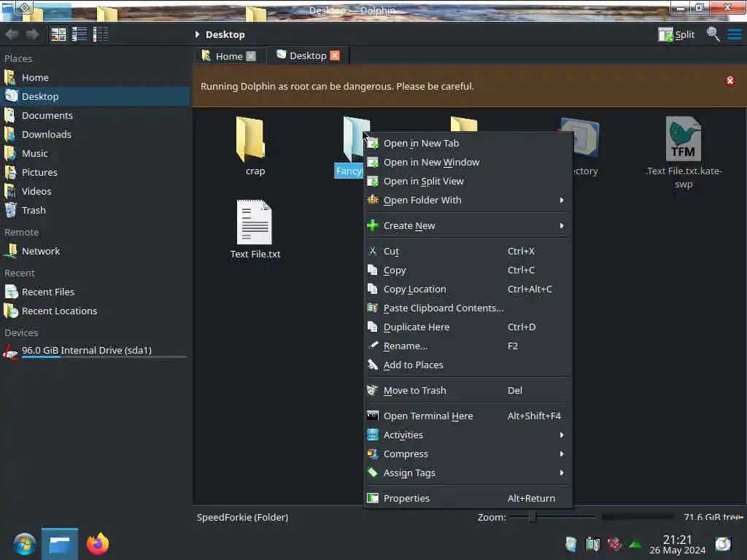Choose Cut from context menu
The image size is (747, 560).
pos(468,251)
